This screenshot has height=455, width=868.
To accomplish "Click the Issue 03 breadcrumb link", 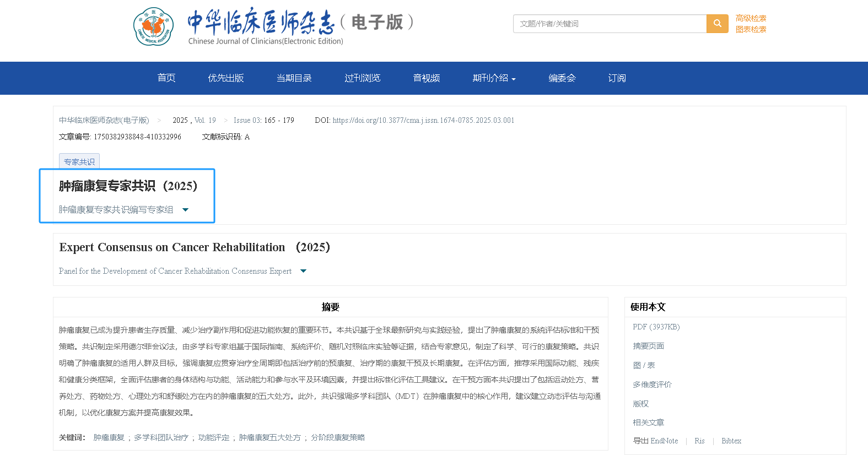I will (247, 120).
